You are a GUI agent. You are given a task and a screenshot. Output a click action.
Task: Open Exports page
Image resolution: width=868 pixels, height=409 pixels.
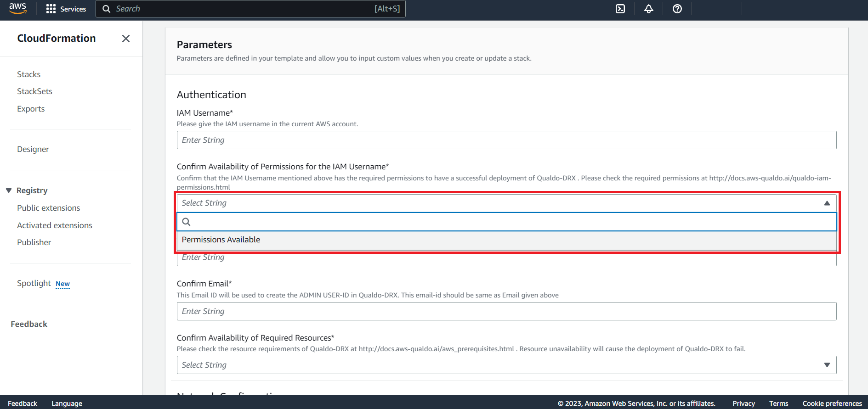pos(31,109)
